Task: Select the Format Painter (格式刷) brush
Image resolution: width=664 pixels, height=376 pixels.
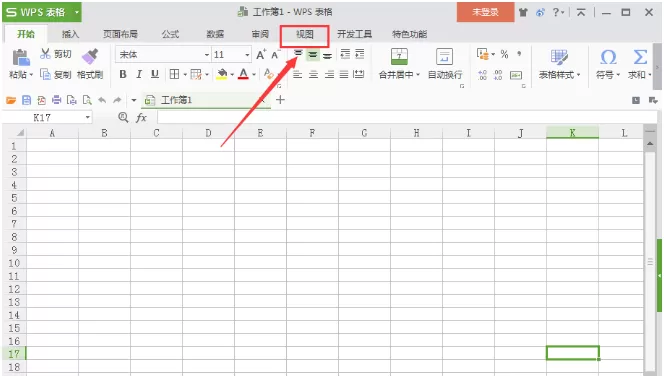Action: (x=90, y=56)
